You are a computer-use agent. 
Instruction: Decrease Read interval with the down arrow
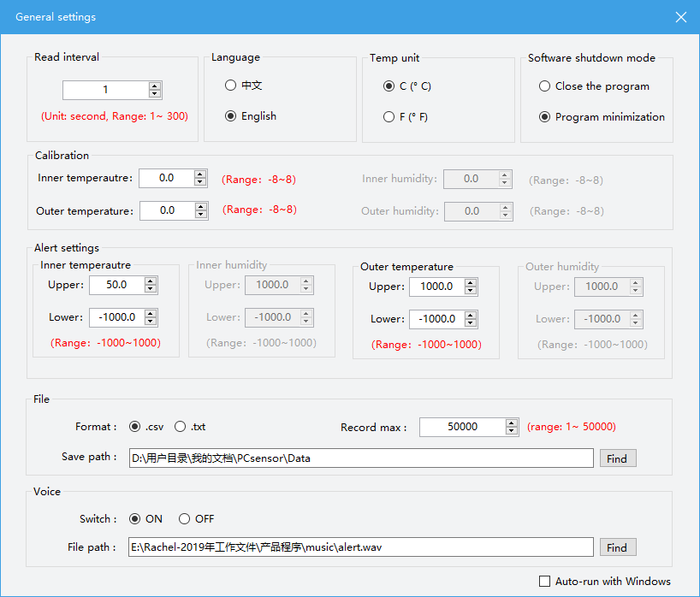tap(155, 94)
